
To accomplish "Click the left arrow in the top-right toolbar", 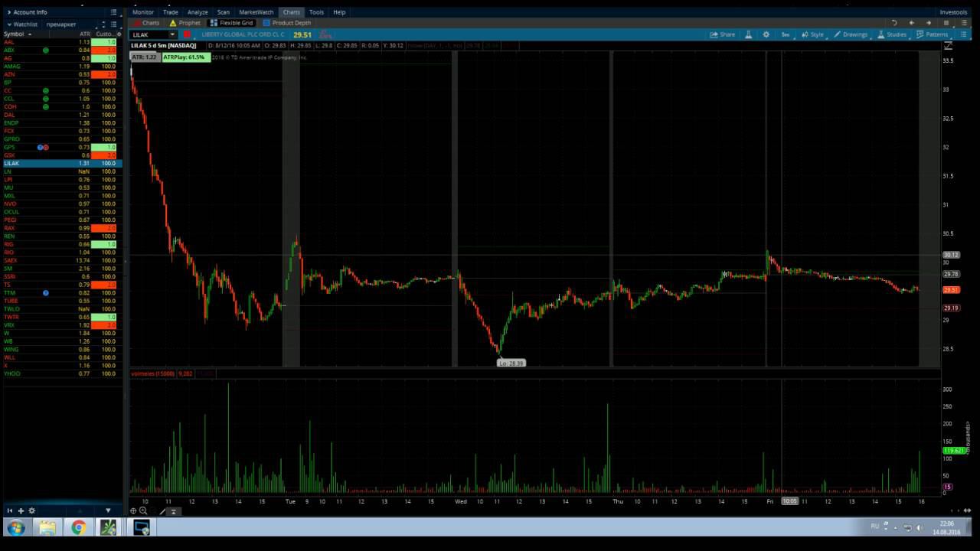I will coord(911,23).
